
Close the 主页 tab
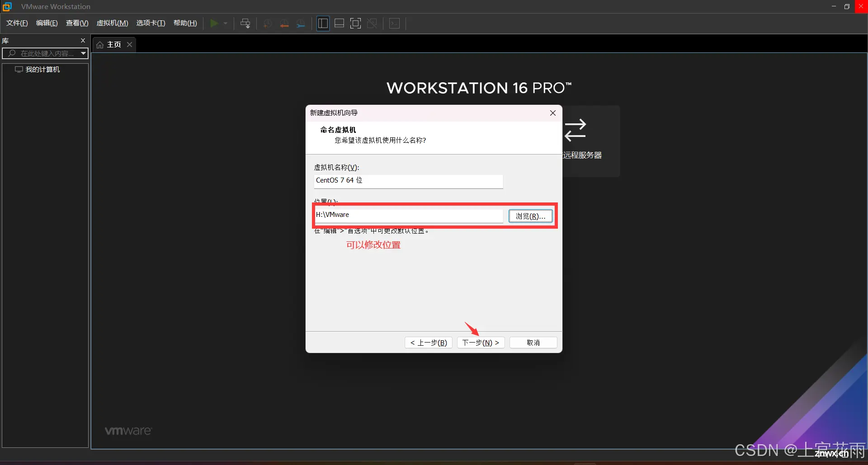[x=129, y=44]
